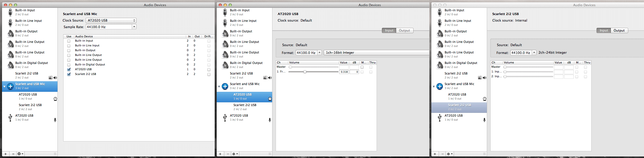Click remove (−) button in Scarlett 2i2 details window
This screenshot has width=644, height=158.
pyautogui.click(x=442, y=154)
